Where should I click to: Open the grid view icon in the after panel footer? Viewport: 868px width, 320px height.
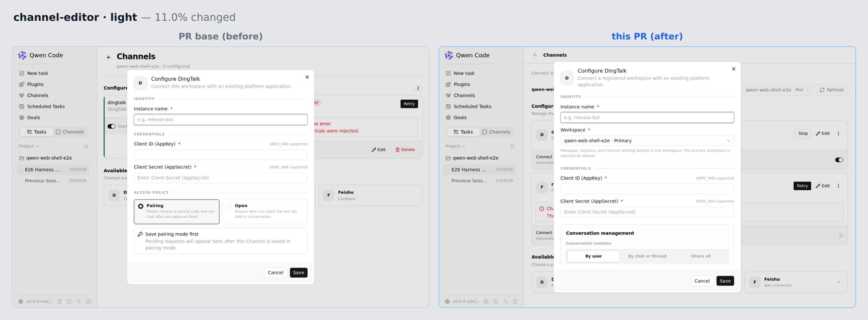point(486,301)
